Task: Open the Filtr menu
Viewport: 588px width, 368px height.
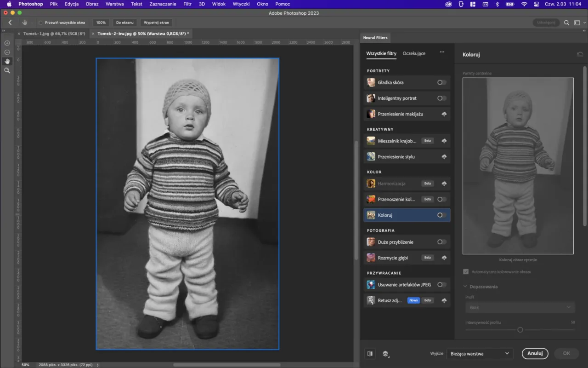Action: (x=187, y=4)
